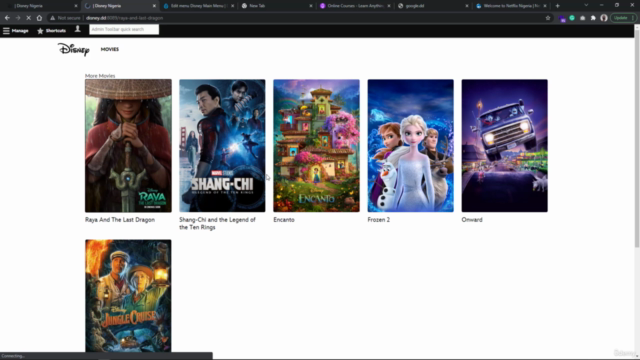Screen dimensions: 640x360
Task: Close the active Disney Nigeria tab
Action: pos(154,6)
